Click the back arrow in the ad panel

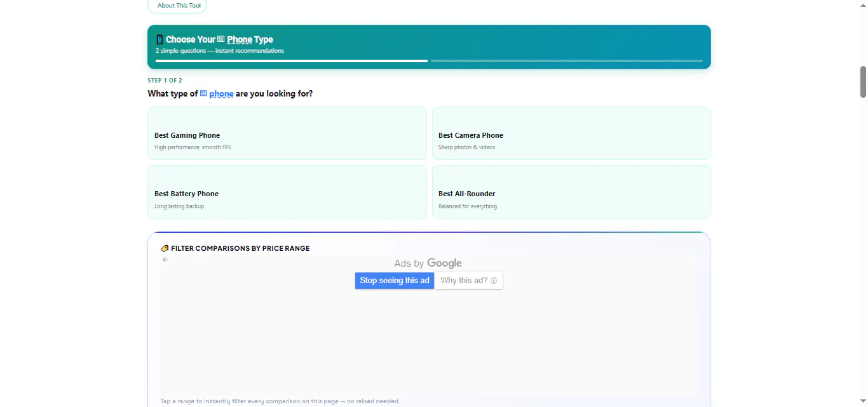165,260
